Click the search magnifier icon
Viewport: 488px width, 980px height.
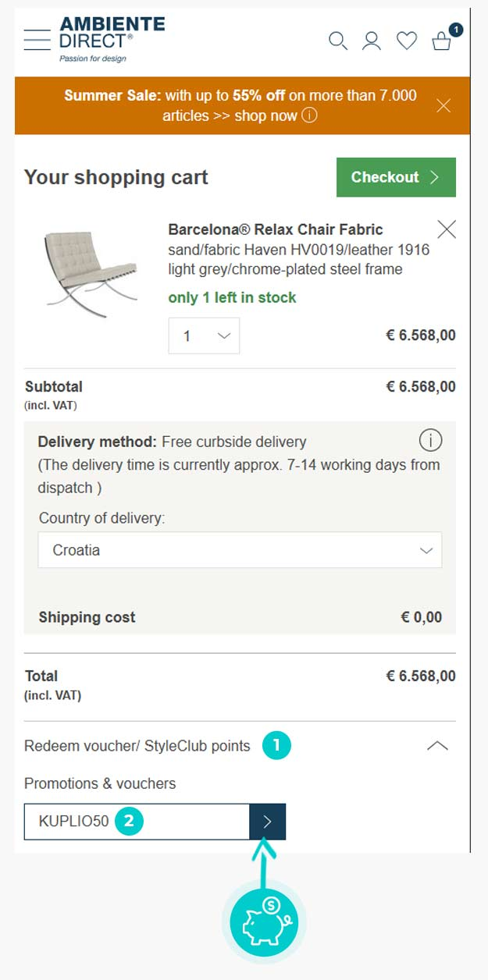click(x=337, y=41)
